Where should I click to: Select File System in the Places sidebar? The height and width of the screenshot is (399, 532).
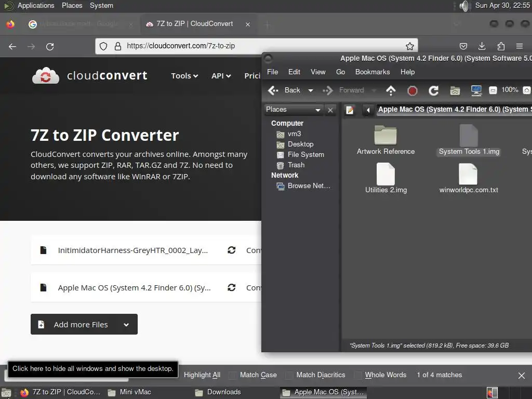coord(305,155)
